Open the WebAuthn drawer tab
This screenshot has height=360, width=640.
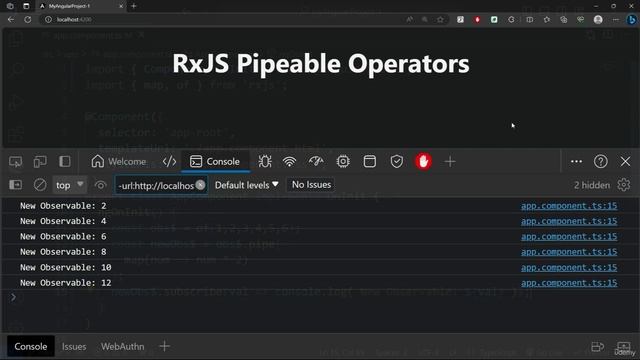click(x=122, y=347)
